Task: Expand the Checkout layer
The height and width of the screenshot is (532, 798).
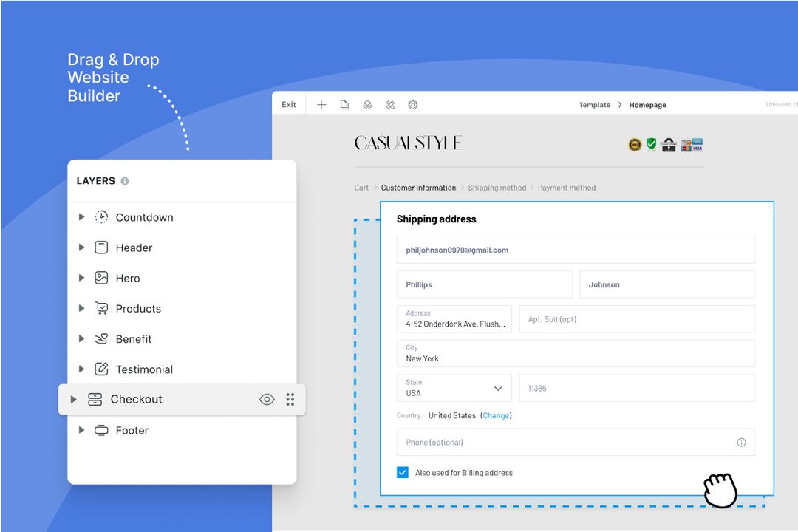Action: 73,399
